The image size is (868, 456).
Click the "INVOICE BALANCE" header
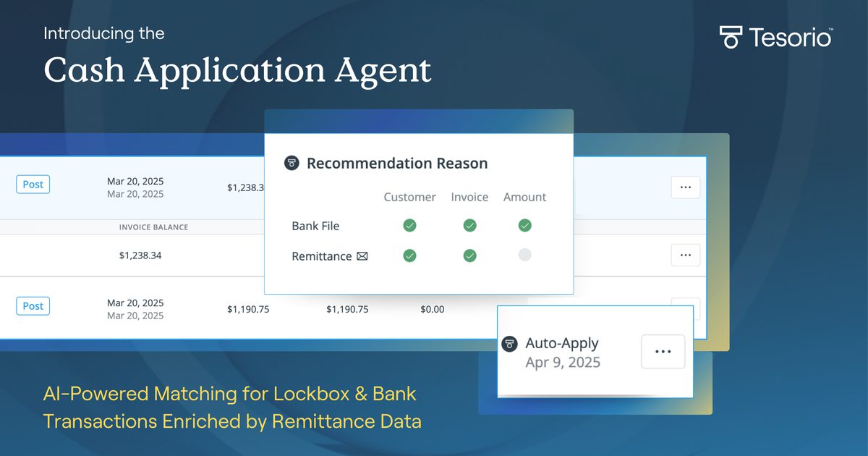click(x=153, y=227)
